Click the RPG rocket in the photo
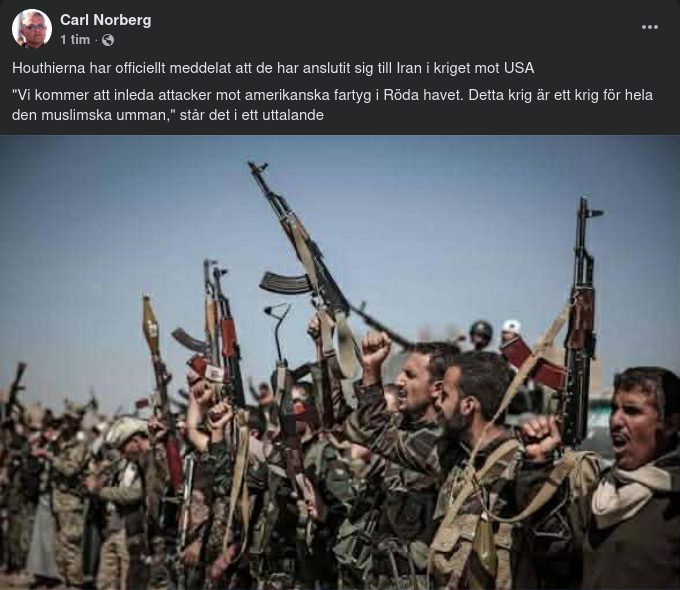Viewport: 680px width, 590px height. [150, 324]
